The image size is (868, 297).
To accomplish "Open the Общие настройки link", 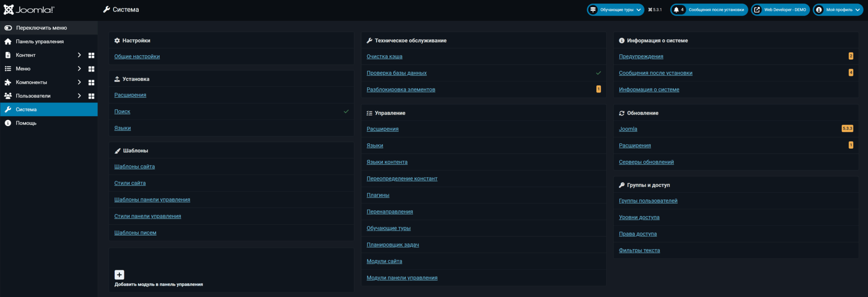I will (137, 57).
